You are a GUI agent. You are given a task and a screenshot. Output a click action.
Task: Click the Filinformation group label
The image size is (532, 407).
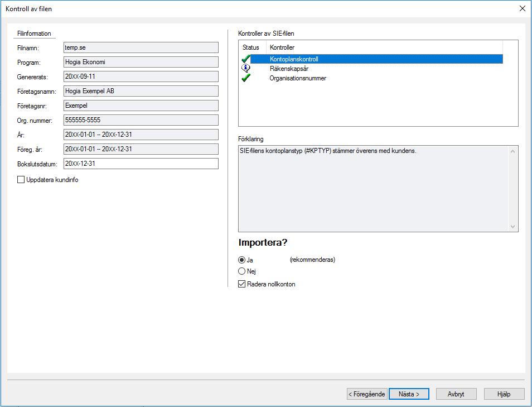click(x=34, y=33)
